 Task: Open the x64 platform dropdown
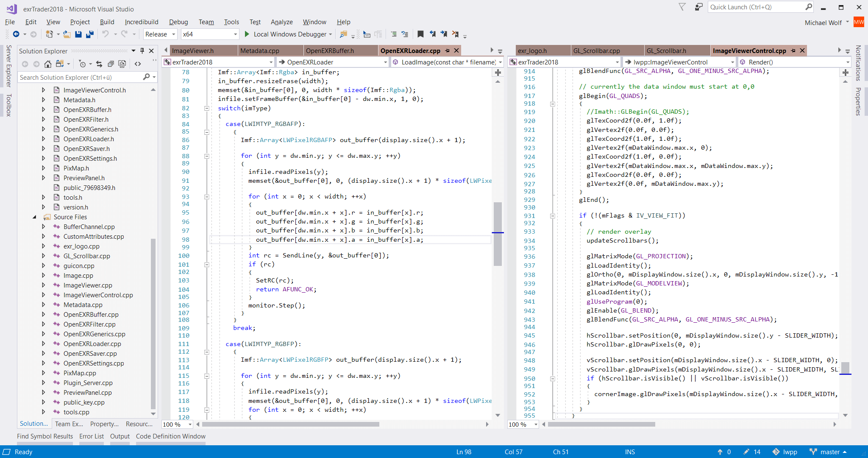(x=209, y=34)
